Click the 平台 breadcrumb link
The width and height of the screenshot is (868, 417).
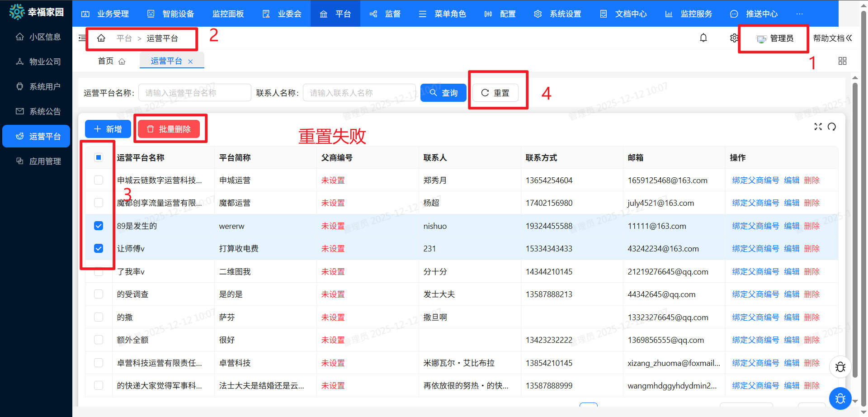point(124,38)
